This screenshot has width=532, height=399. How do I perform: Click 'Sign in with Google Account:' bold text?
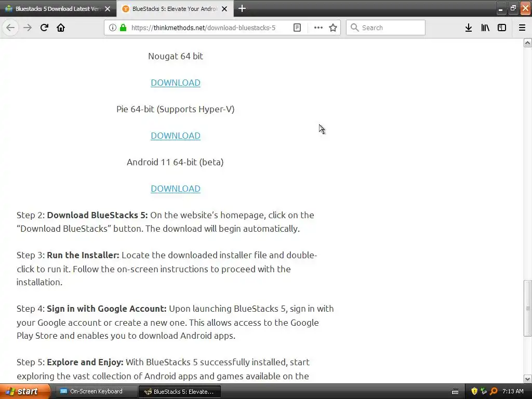[x=107, y=309]
